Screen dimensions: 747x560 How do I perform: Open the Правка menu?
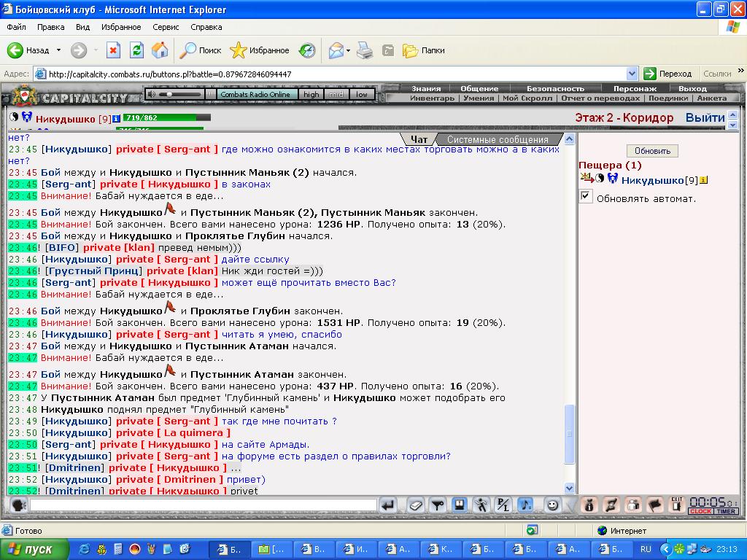[50, 27]
